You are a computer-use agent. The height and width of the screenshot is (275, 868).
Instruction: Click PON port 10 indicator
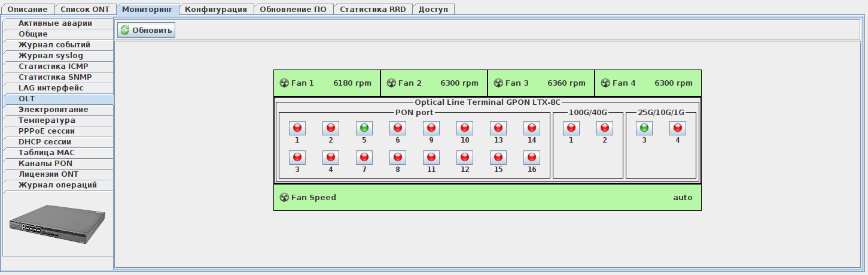(464, 128)
